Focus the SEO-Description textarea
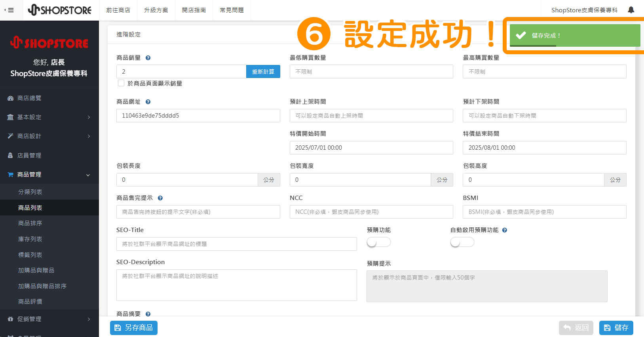Viewport: 644px width, 337px height. pos(237,285)
